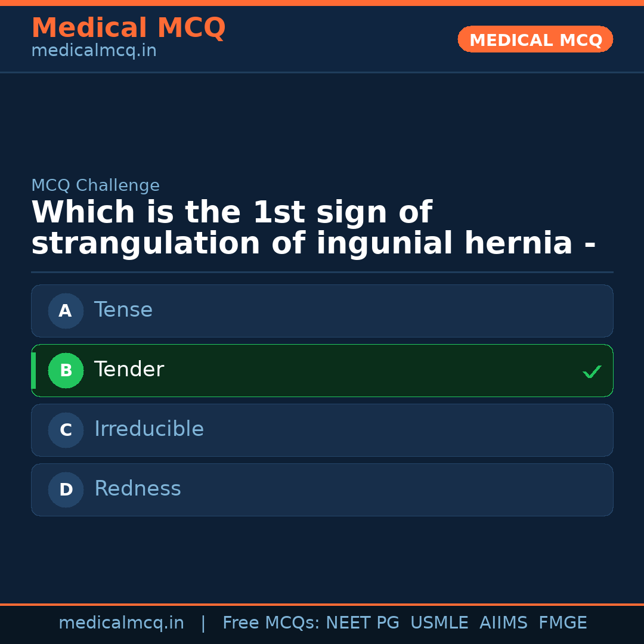Click the Free MCQs footer text
644x644 pixels.
(x=271, y=623)
